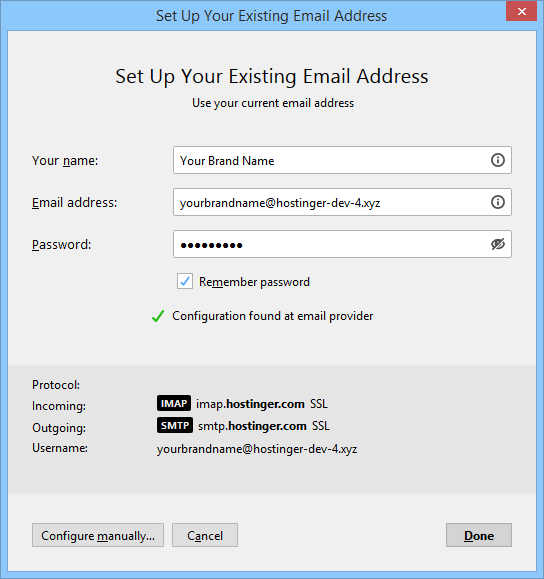Focus the Password input field

[x=342, y=244]
